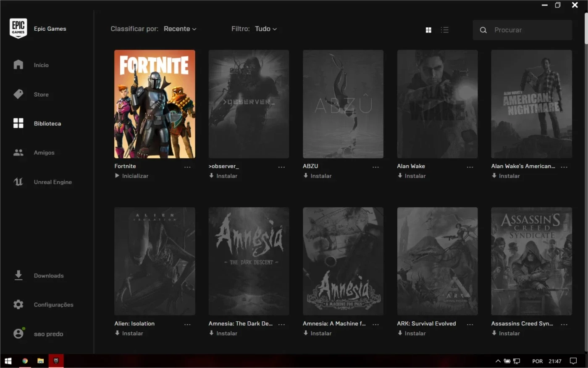Click the library vertical scrollbar
This screenshot has width=588, height=368.
pyautogui.click(x=586, y=28)
